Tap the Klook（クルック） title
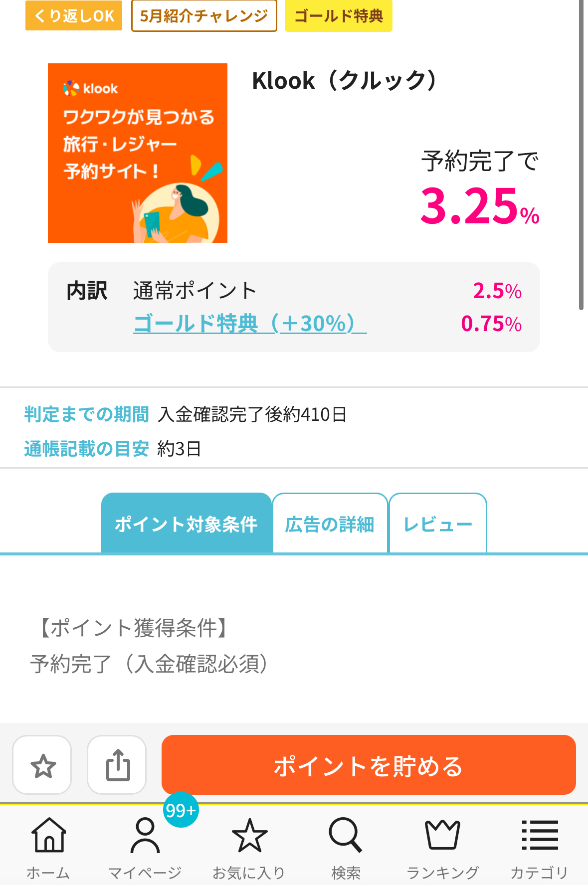Screen dimensions: 588x885 345,81
